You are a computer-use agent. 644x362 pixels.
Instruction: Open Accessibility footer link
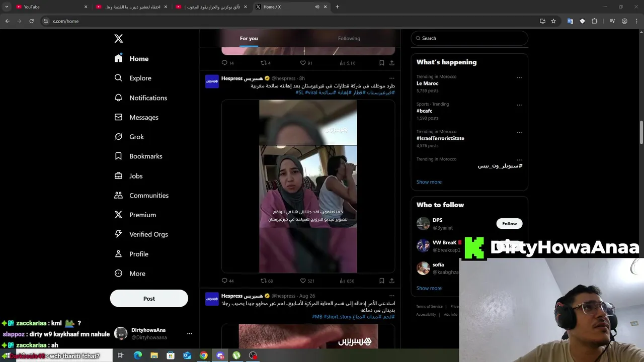point(426,314)
